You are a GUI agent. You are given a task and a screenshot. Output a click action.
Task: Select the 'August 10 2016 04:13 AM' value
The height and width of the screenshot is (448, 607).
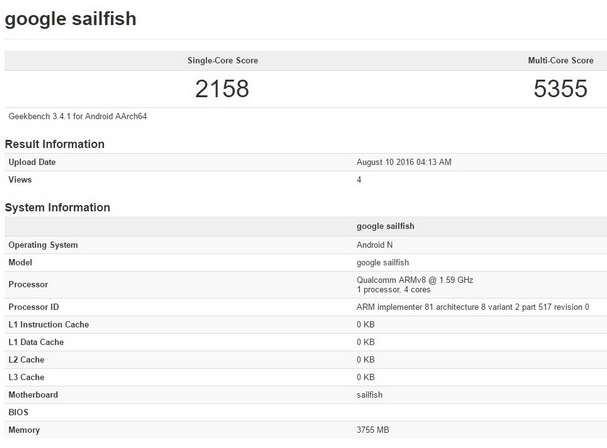click(x=404, y=162)
